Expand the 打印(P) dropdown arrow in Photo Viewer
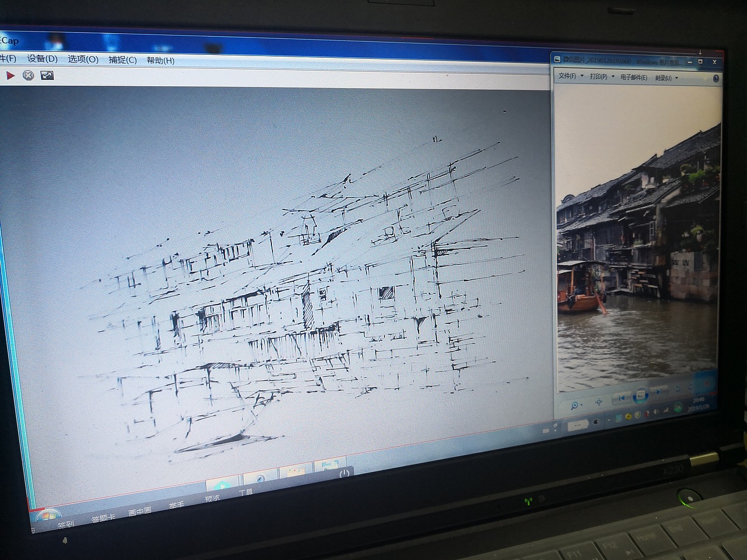 click(x=613, y=77)
